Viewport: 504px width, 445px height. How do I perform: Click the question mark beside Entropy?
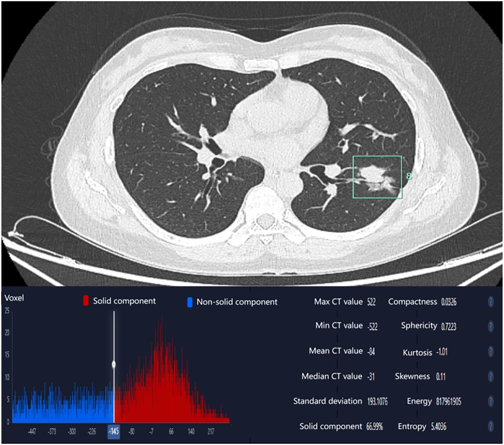point(490,426)
